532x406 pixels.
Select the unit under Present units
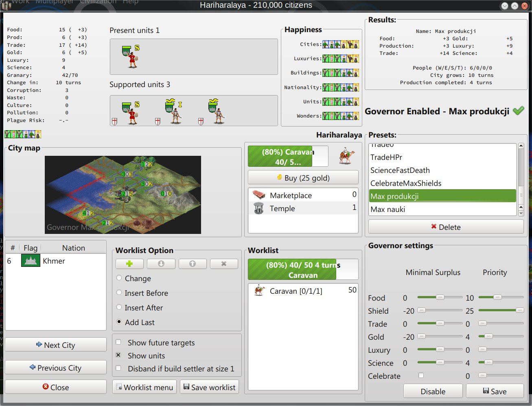pyautogui.click(x=131, y=56)
